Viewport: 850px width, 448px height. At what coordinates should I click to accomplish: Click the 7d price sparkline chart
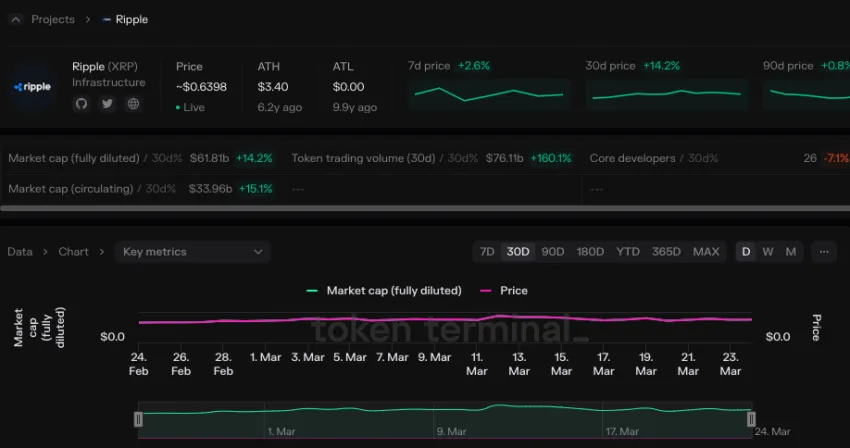488,94
